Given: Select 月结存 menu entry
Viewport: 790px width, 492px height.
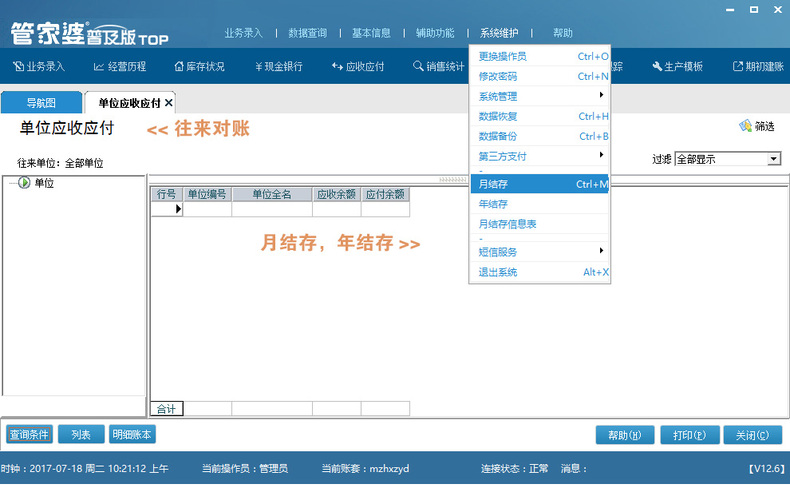Looking at the screenshot, I should tap(539, 184).
